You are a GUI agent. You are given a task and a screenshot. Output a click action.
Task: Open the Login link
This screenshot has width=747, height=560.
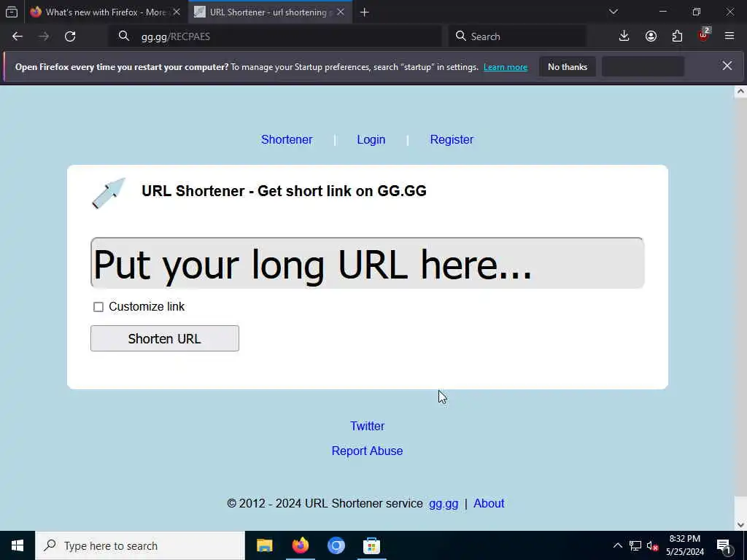(x=371, y=139)
